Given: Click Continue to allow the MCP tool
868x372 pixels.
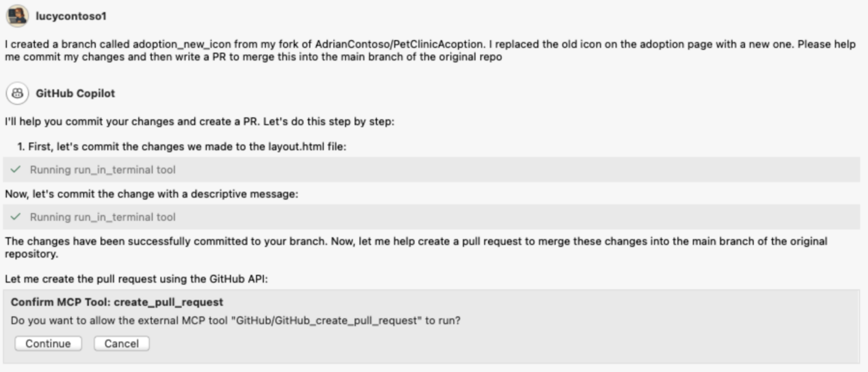Looking at the screenshot, I should pos(47,343).
